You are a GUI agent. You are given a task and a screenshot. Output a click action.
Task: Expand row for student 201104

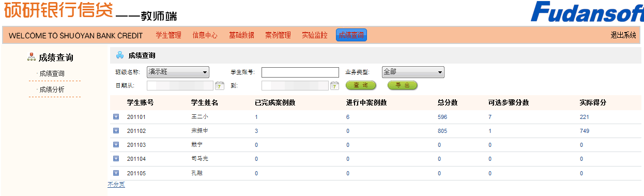(x=116, y=159)
